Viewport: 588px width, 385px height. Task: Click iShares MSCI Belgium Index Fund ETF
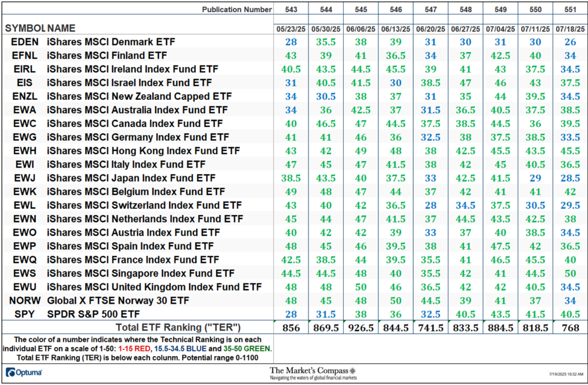point(136,192)
